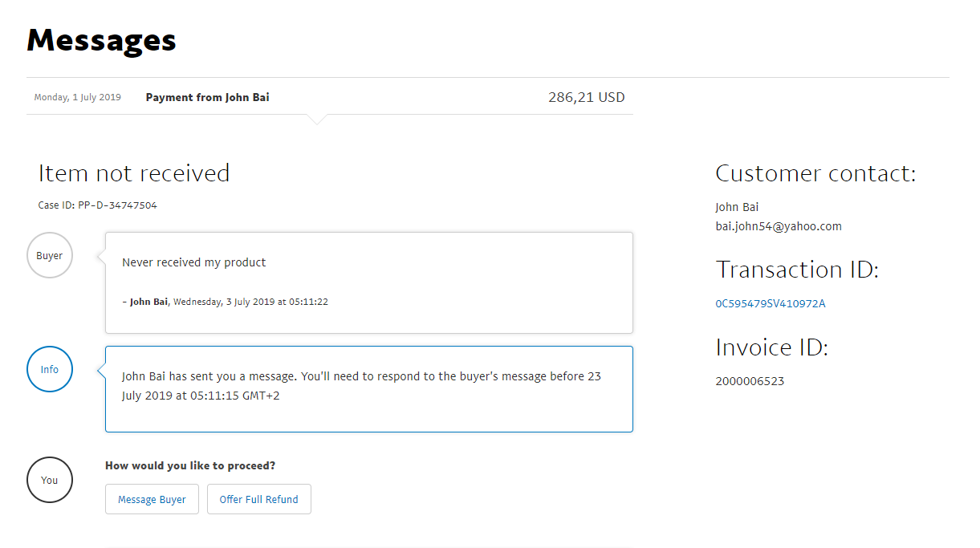Screen dimensions: 980x548
Task: Click the customer name John Bai under Customer contact
Action: (x=737, y=207)
